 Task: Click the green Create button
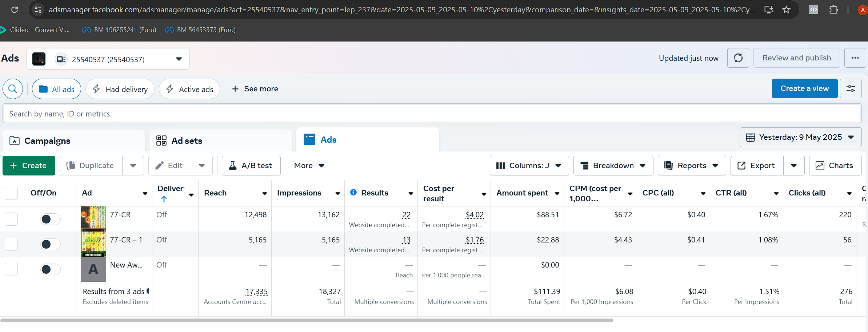(x=29, y=166)
